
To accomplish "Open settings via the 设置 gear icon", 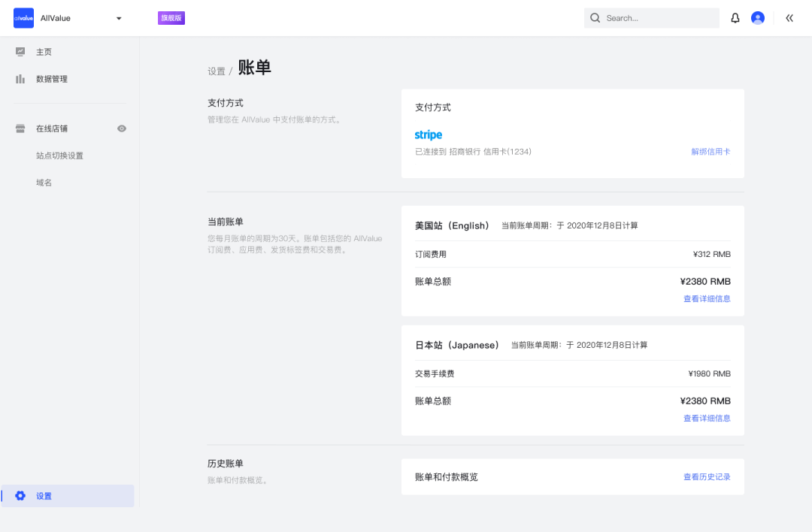I will coord(20,496).
